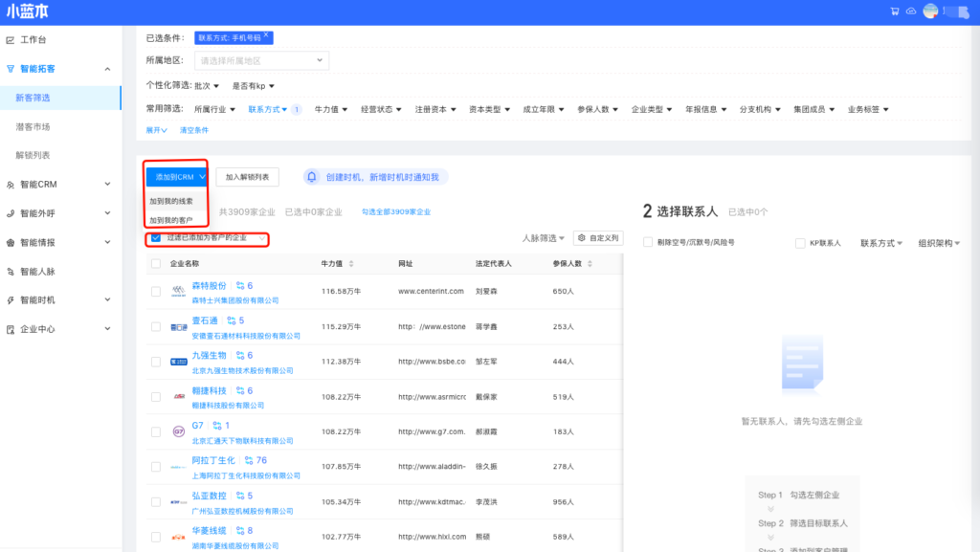Click the 勾选全部3909家企业 link
Screen dimensions: 980x552
pos(395,211)
